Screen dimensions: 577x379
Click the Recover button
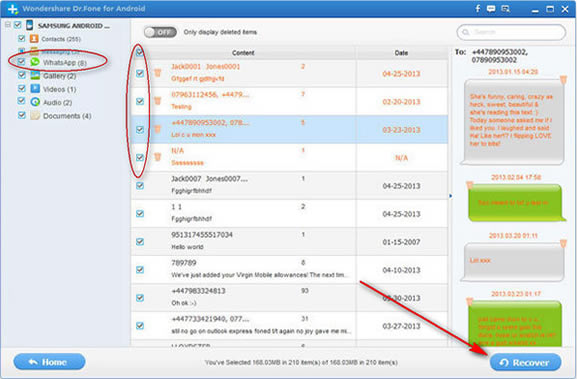coord(525,362)
